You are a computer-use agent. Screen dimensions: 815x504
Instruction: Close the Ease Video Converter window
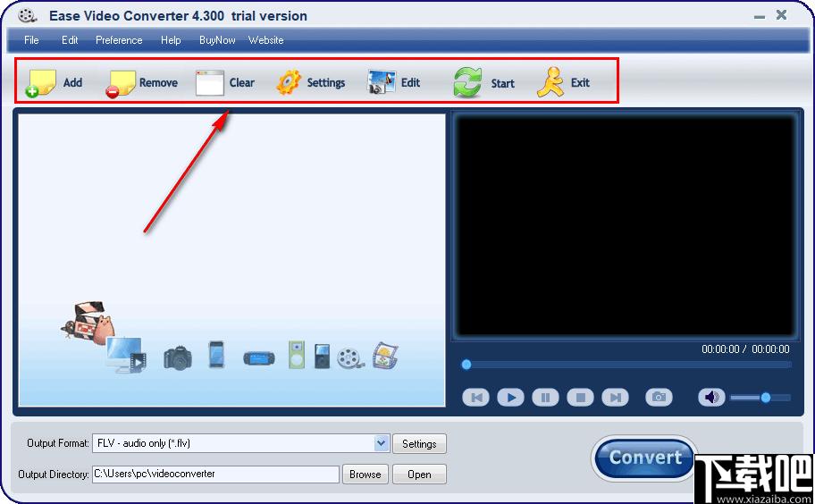pyautogui.click(x=781, y=15)
